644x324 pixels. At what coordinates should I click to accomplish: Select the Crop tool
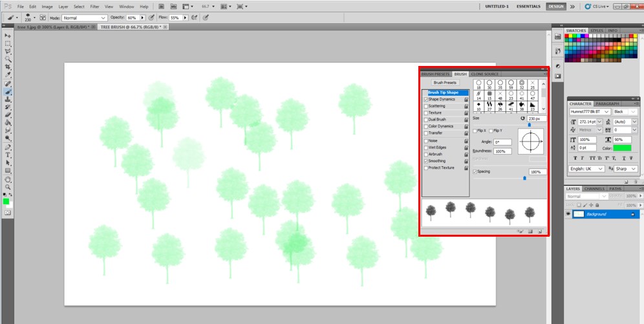pyautogui.click(x=8, y=67)
